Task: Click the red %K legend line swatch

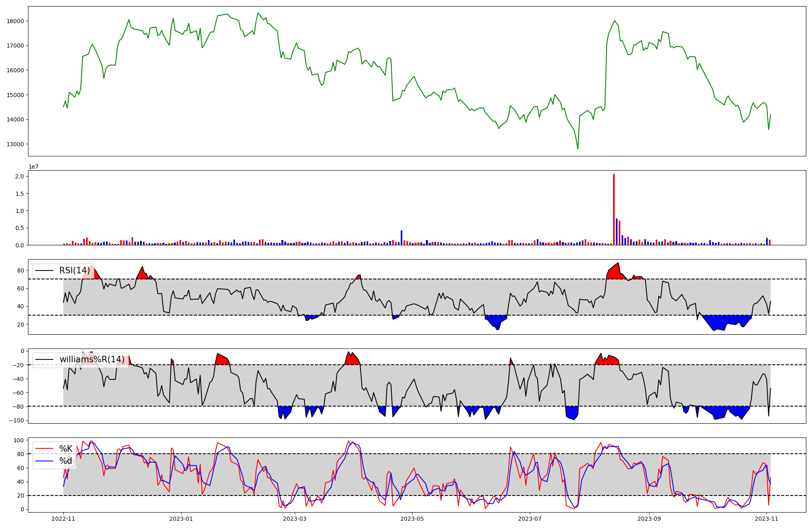Action: point(44,448)
